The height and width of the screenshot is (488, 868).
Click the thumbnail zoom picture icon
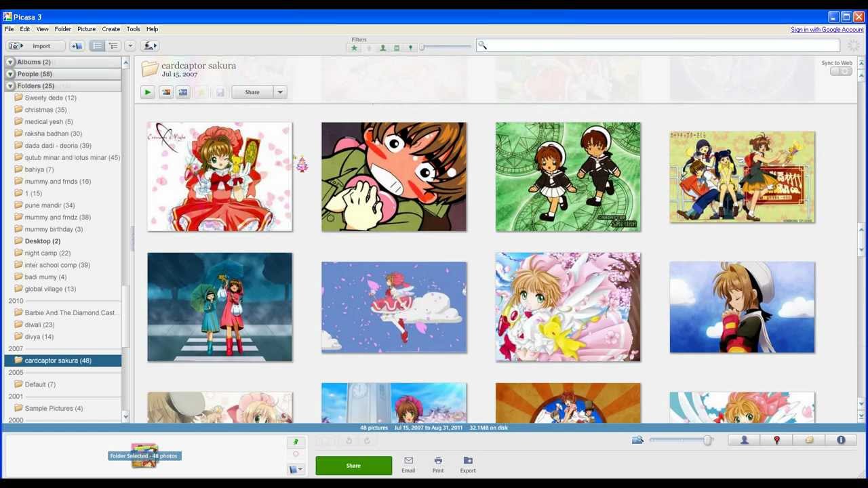point(637,441)
